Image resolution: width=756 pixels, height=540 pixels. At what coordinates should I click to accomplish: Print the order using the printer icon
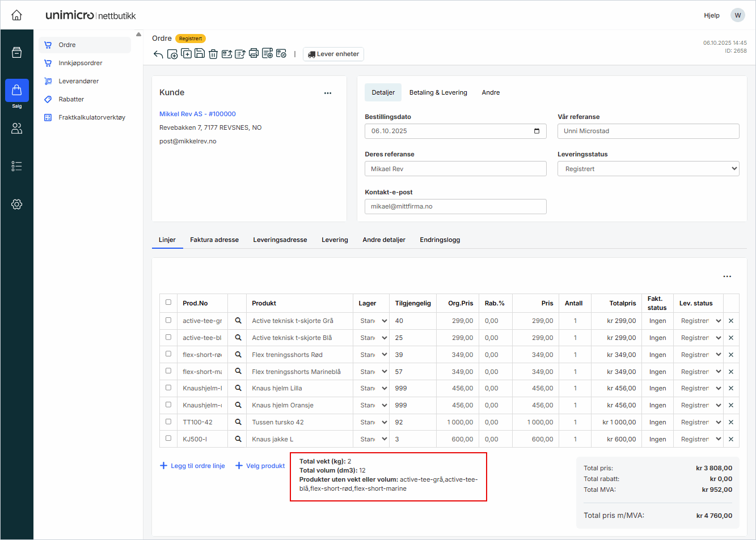(x=254, y=54)
